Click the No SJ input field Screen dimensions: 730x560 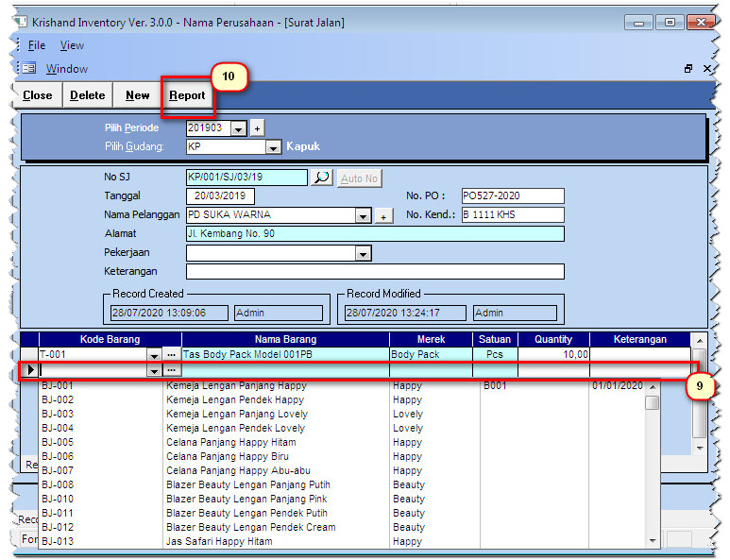pos(246,178)
